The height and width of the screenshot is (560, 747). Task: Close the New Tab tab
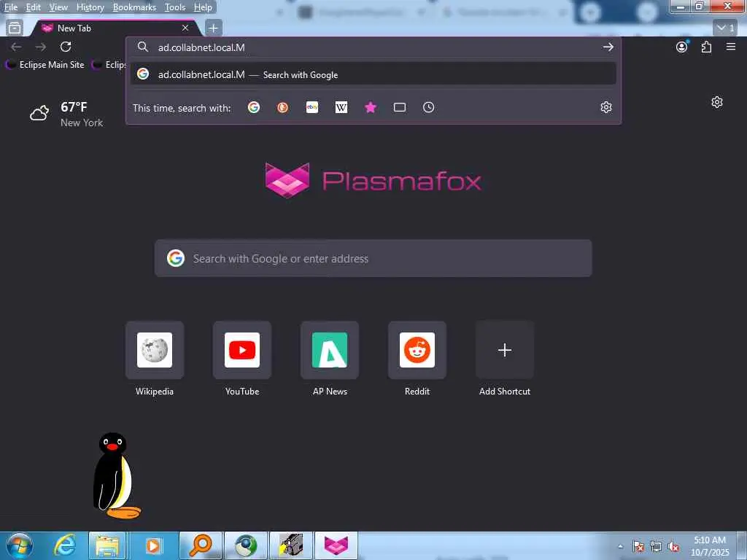(185, 28)
